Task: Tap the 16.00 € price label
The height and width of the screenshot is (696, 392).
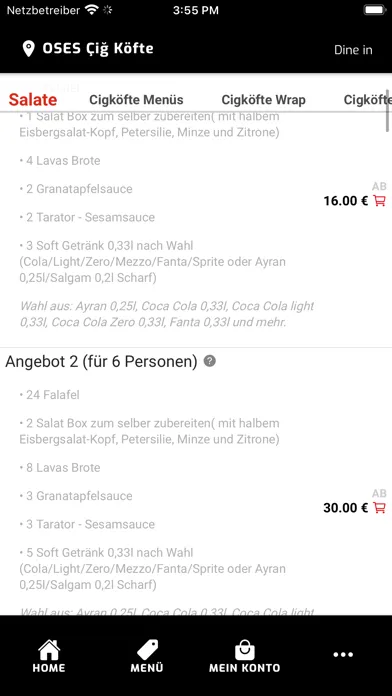Action: pos(346,201)
